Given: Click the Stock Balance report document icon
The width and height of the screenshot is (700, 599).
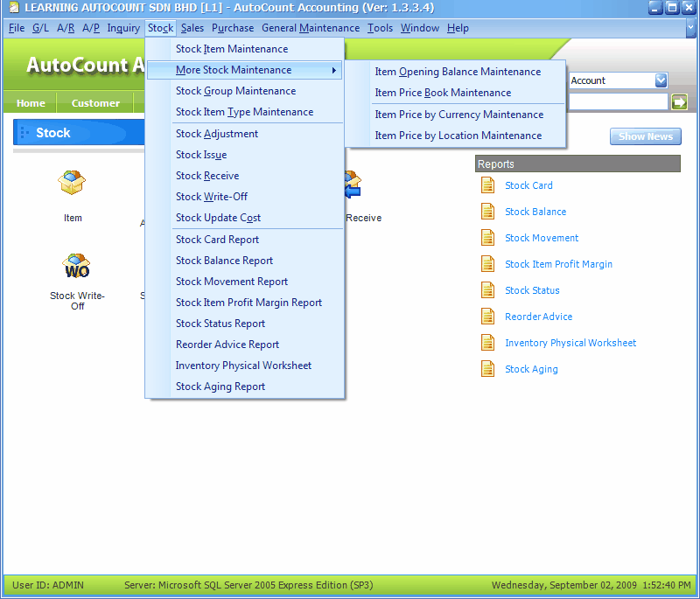Looking at the screenshot, I should 487,212.
